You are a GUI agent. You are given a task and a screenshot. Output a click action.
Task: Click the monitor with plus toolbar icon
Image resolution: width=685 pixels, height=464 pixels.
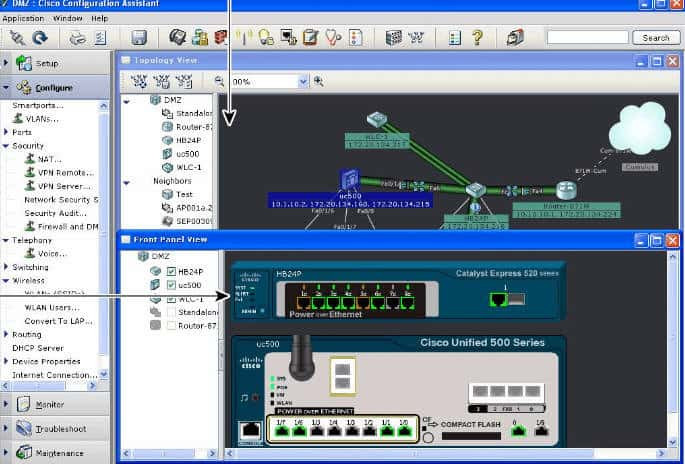[x=288, y=38]
